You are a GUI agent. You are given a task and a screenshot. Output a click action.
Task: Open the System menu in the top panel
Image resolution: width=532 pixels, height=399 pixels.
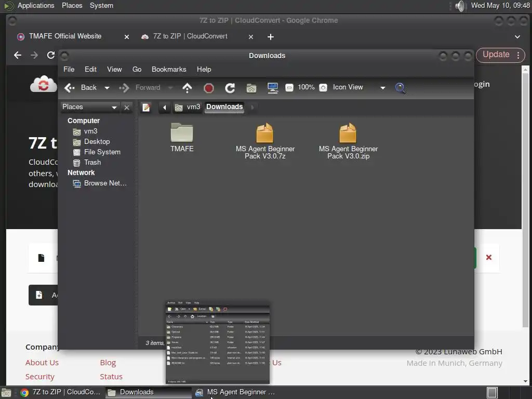point(101,5)
